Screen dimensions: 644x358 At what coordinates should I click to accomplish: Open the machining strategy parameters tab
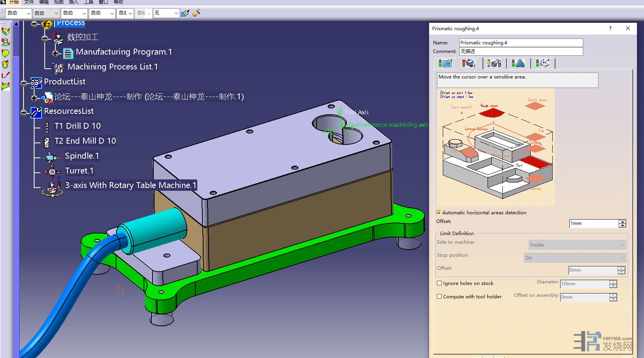pos(445,63)
